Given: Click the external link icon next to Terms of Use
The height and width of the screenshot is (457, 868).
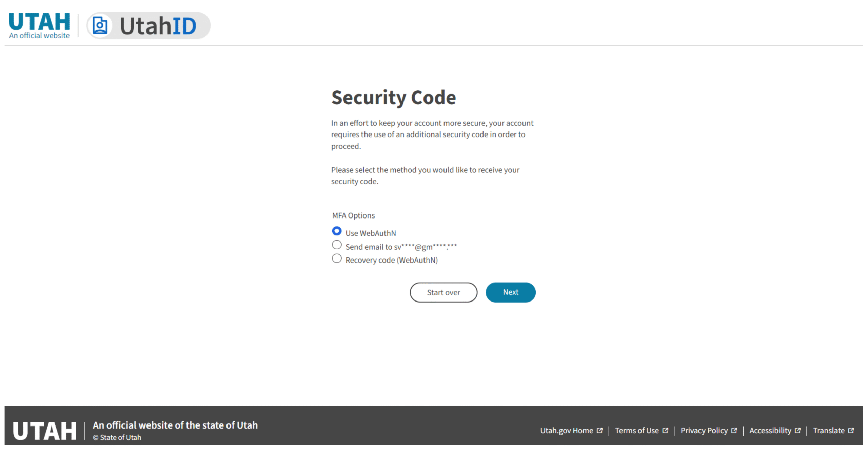Looking at the screenshot, I should [x=665, y=430].
